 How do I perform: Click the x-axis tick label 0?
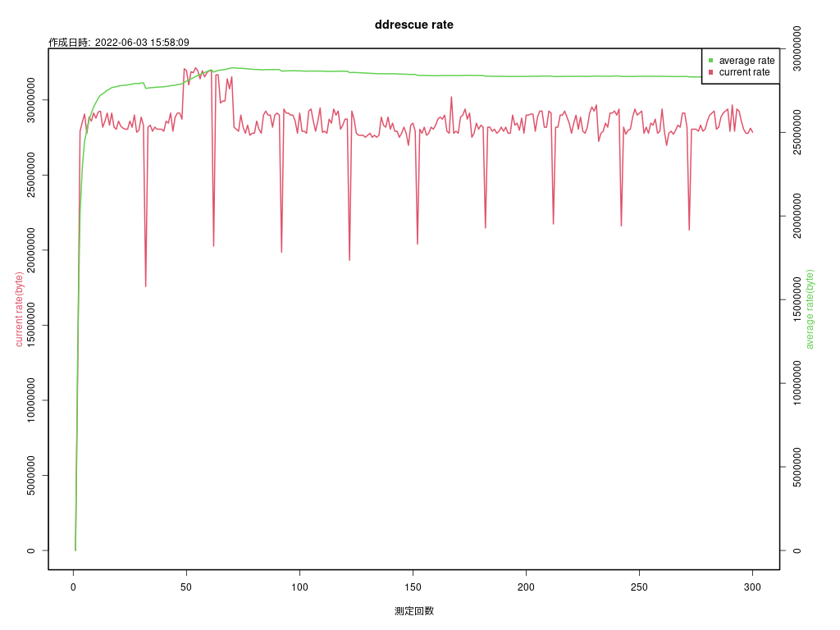coord(73,587)
